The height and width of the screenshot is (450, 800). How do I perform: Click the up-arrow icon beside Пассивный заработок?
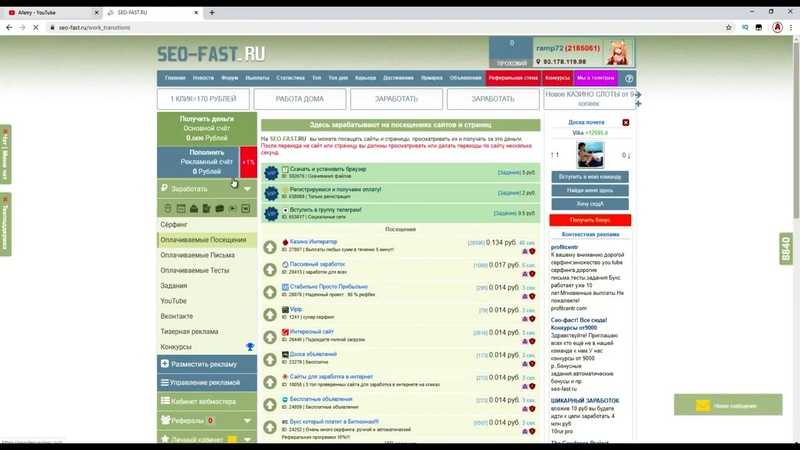[x=270, y=270]
